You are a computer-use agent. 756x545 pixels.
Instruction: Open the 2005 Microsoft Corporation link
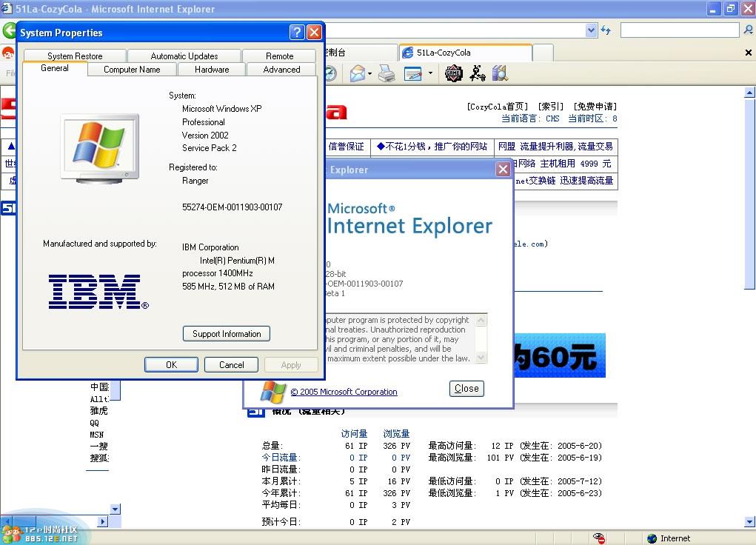pos(344,392)
